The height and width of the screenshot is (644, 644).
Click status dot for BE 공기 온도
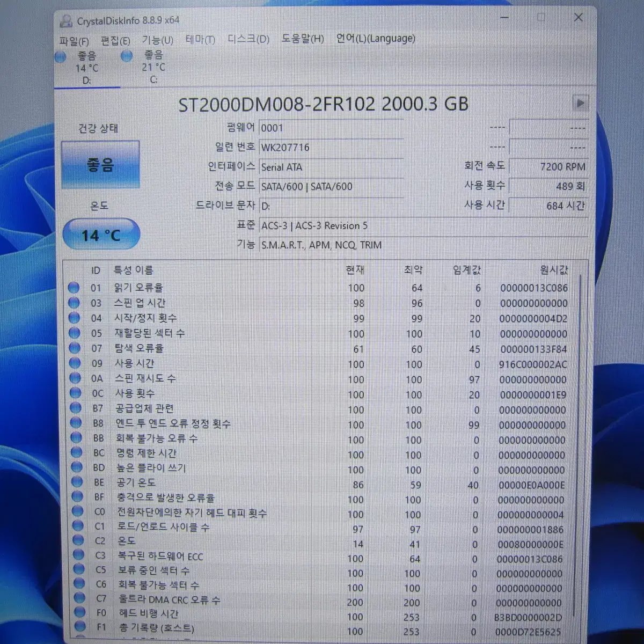click(x=77, y=483)
